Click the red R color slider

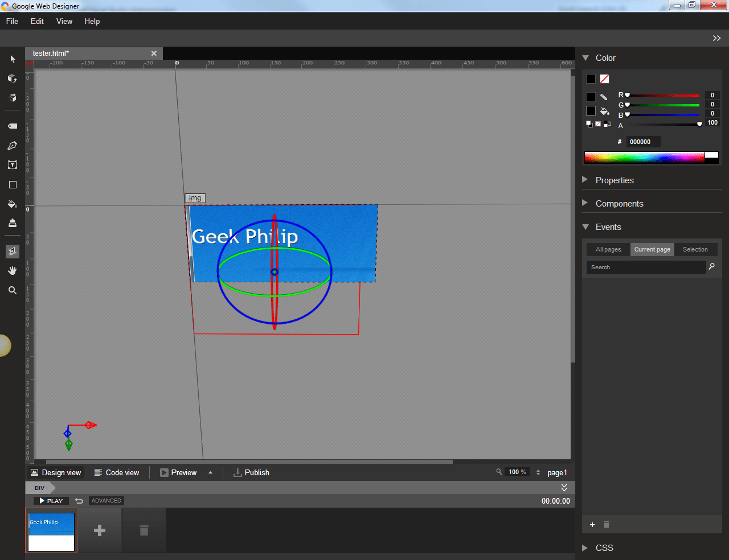tap(663, 96)
